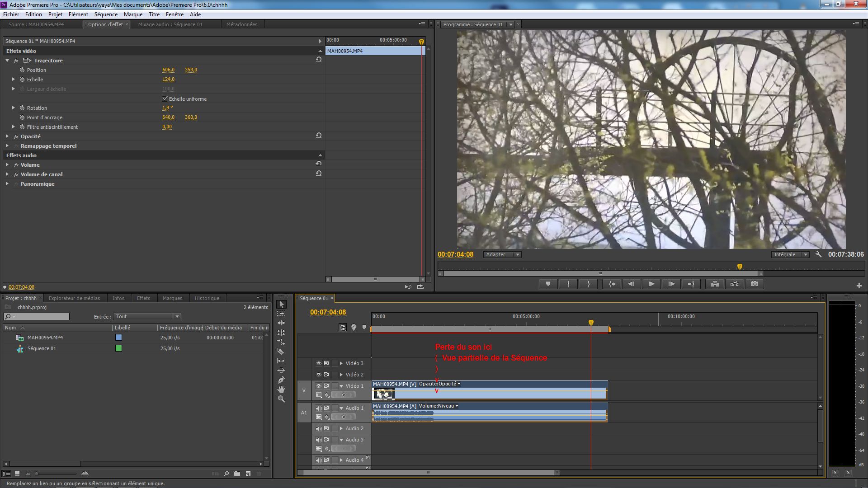This screenshot has width=868, height=488.
Task: Select the Rolling Edit tool
Action: 281,332
